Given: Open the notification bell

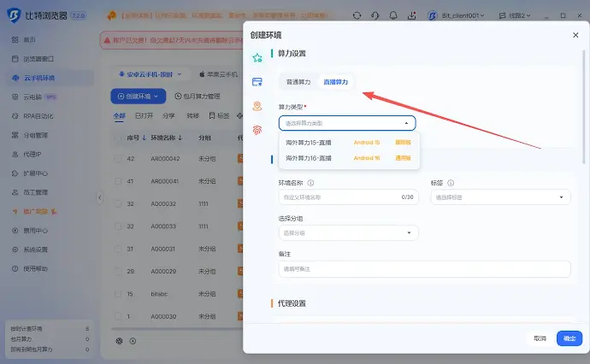Looking at the screenshot, I should 393,15.
